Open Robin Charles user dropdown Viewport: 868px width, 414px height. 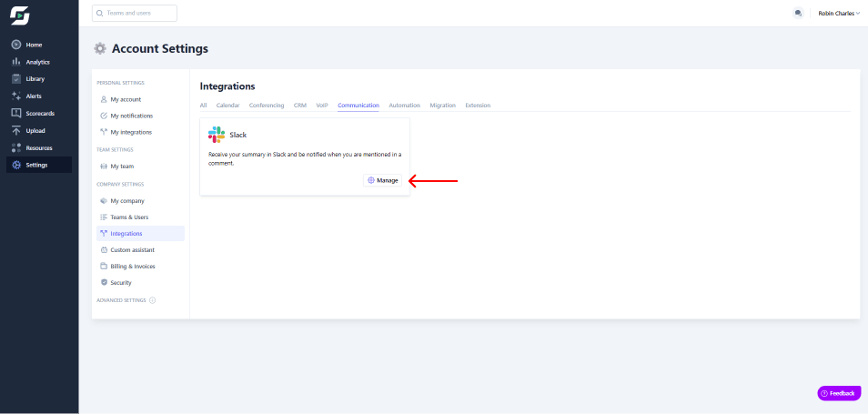point(839,14)
